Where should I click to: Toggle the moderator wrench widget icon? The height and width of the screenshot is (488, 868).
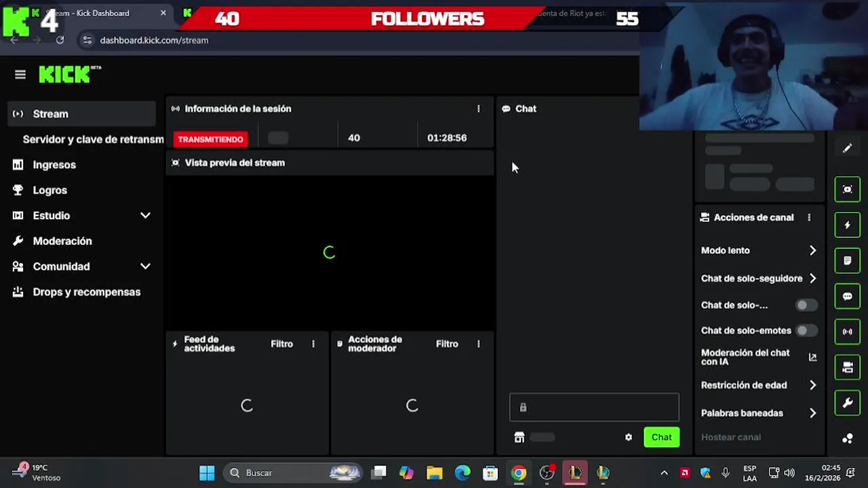(848, 403)
